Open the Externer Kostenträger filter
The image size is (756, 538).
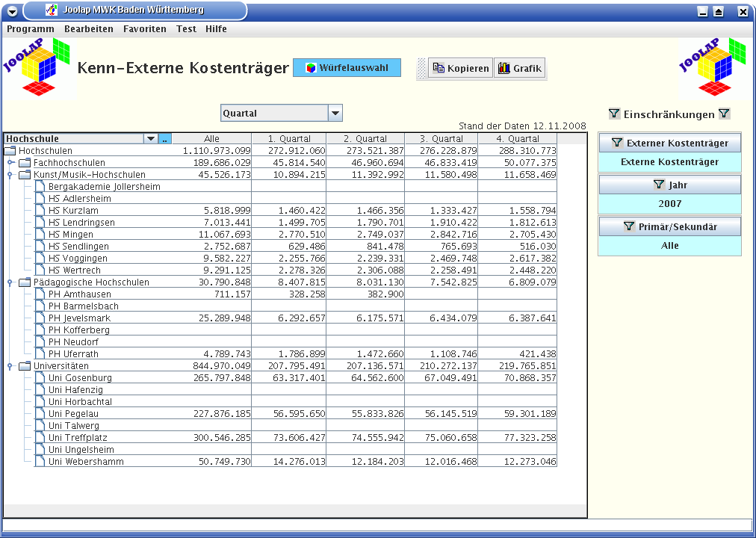click(669, 143)
